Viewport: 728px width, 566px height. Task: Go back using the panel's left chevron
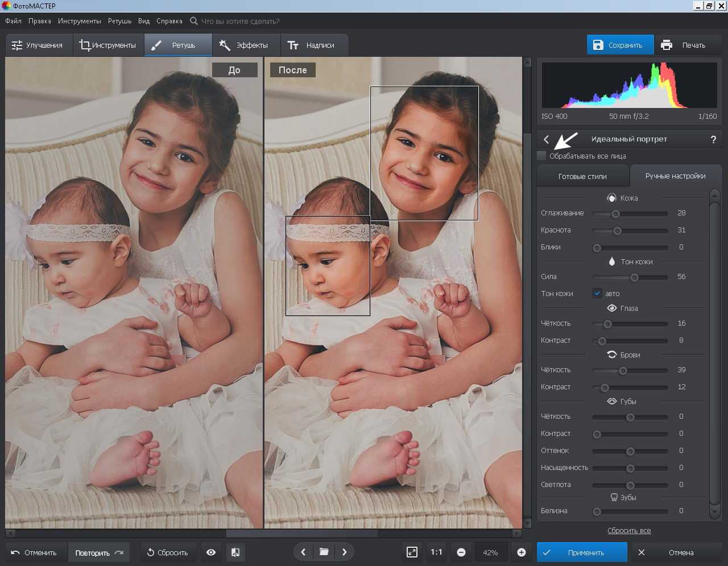[546, 139]
